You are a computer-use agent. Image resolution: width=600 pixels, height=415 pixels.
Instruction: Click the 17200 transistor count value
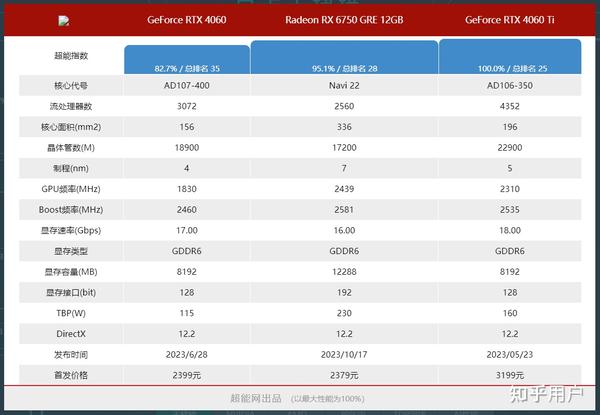[344, 148]
